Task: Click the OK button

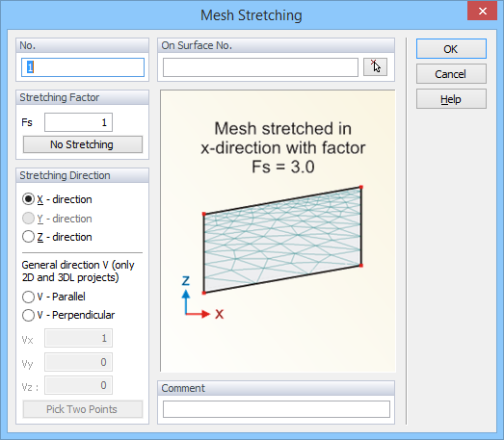Action: (x=451, y=49)
